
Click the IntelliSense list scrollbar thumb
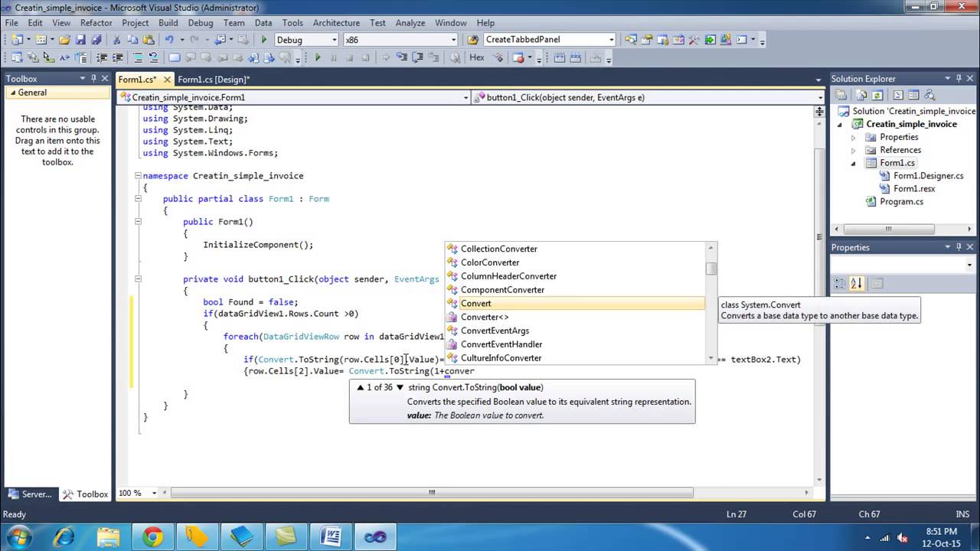(x=711, y=269)
